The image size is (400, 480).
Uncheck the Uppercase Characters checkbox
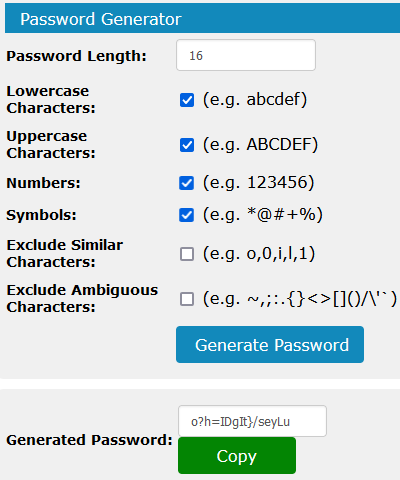[187, 145]
